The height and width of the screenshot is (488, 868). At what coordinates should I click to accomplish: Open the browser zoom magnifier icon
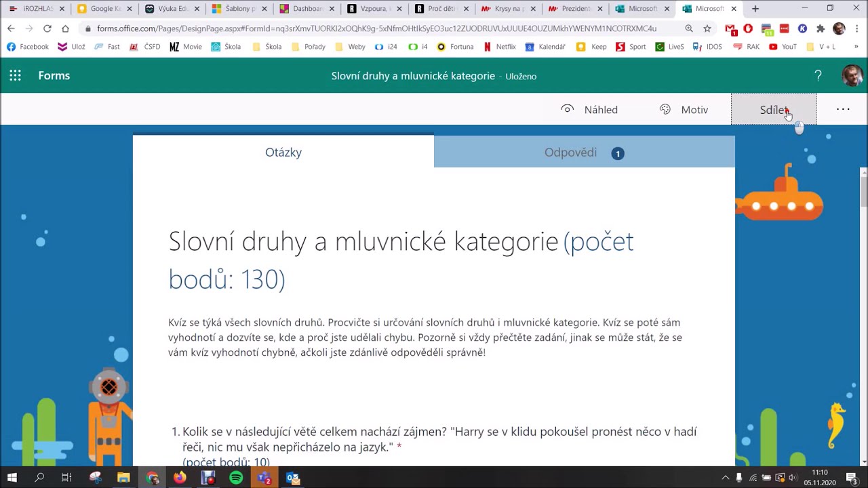[x=689, y=28]
